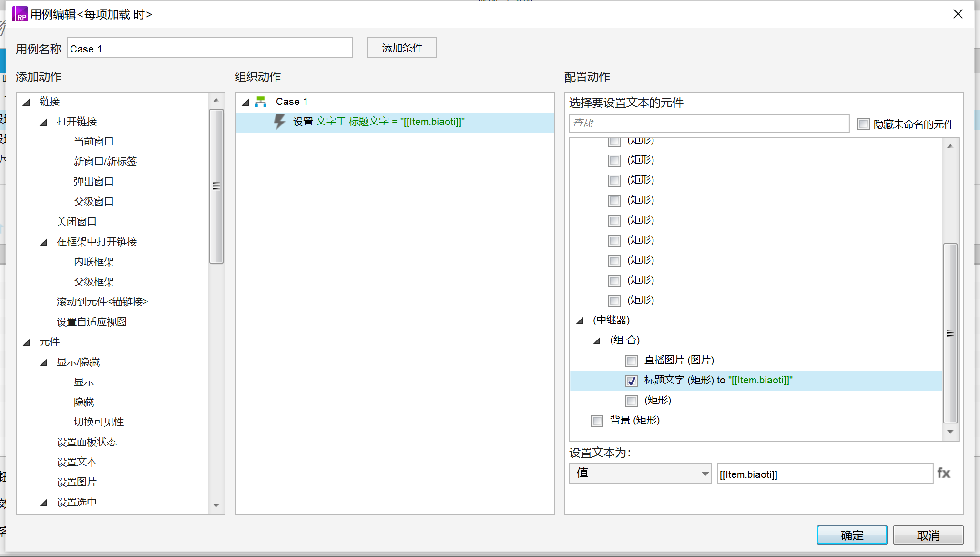
Task: Click the 确定 button
Action: [x=852, y=535]
